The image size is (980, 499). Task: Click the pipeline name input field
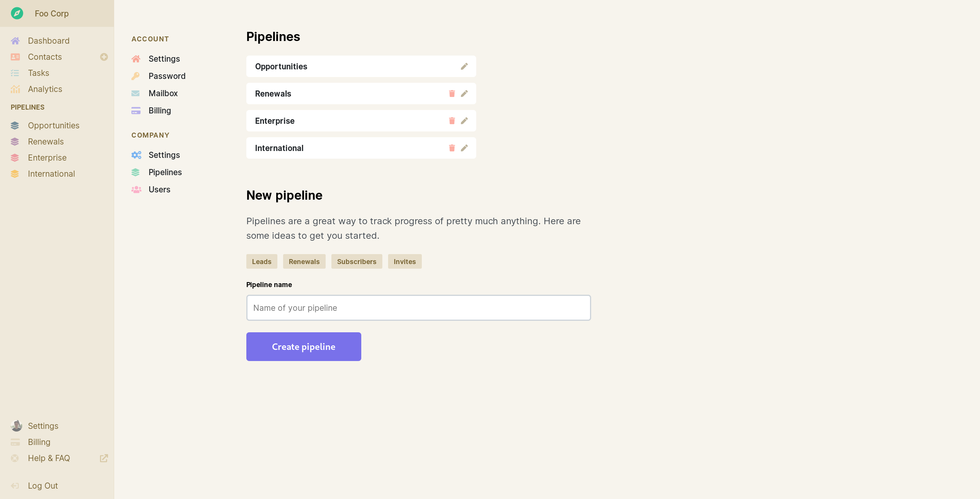[418, 307]
